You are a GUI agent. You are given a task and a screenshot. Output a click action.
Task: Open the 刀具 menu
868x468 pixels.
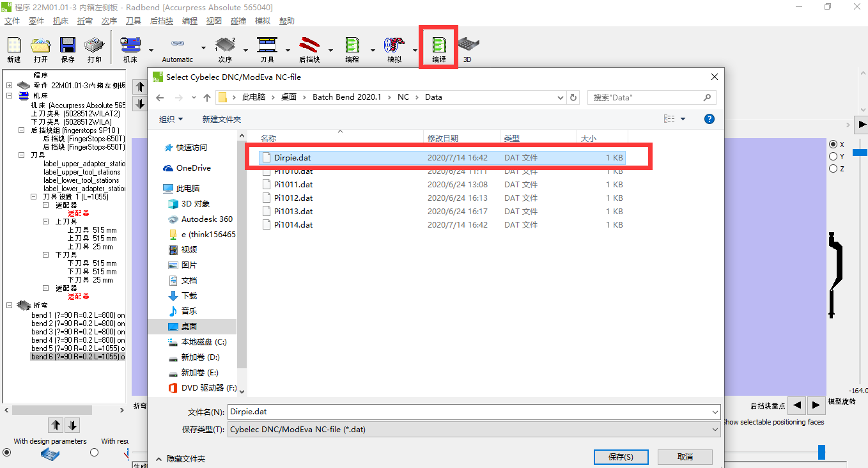click(x=133, y=21)
